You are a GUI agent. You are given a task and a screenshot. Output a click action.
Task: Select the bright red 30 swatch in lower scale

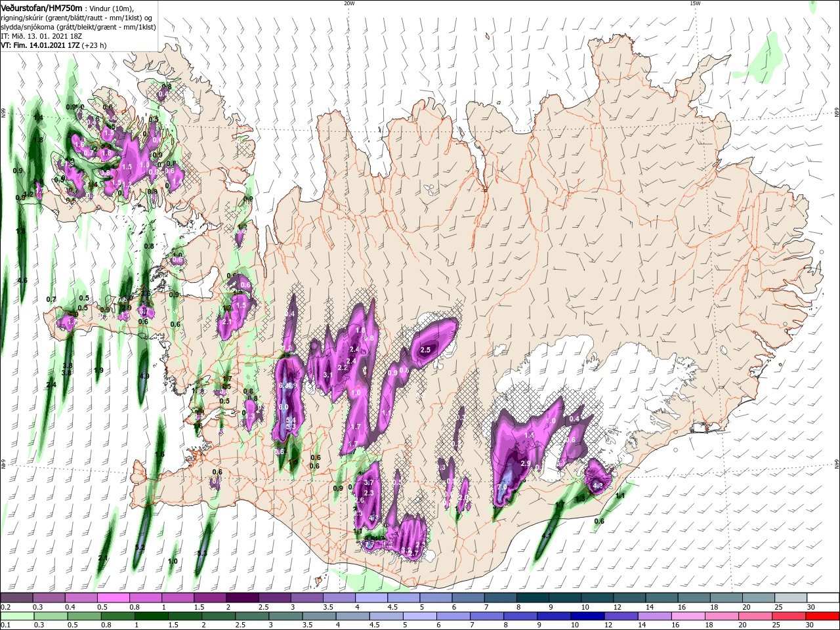[x=822, y=616]
